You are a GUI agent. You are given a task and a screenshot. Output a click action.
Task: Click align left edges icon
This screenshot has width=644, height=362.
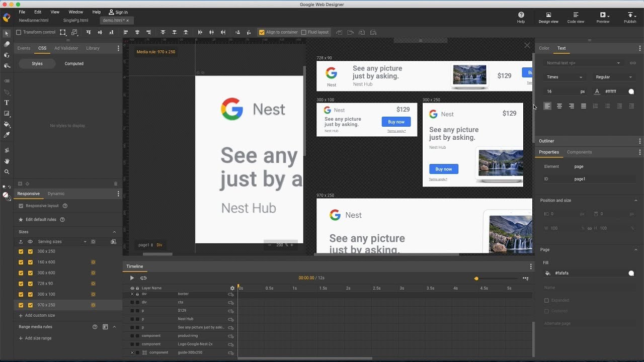tap(126, 32)
